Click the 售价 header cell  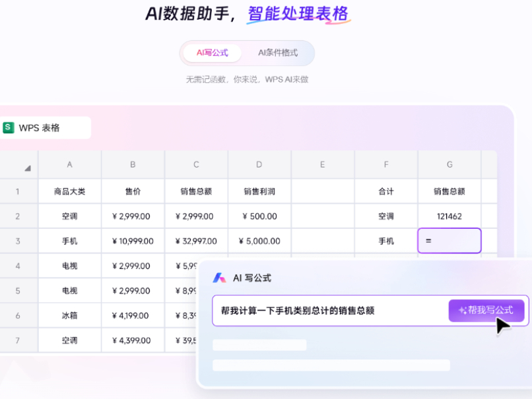coord(133,191)
